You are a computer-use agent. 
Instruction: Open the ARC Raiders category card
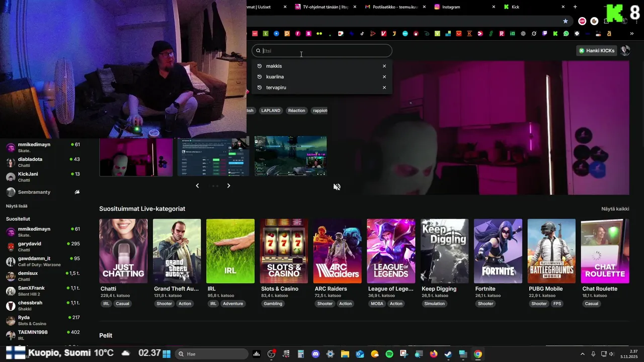pos(337,251)
